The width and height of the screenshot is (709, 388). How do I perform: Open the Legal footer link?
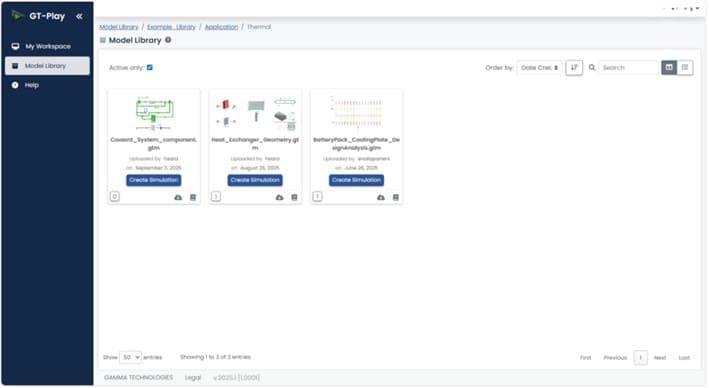pos(193,378)
